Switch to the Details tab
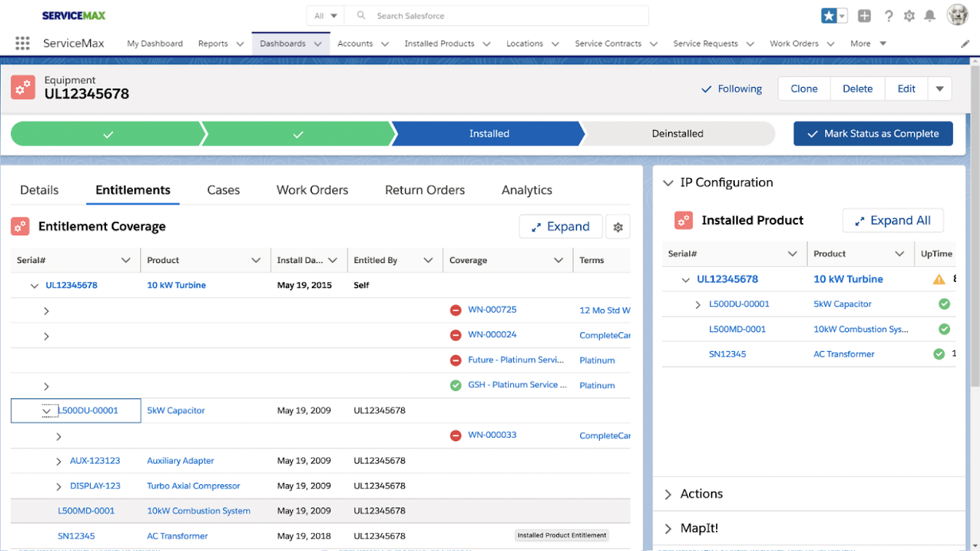The height and width of the screenshot is (551, 980). [x=39, y=190]
